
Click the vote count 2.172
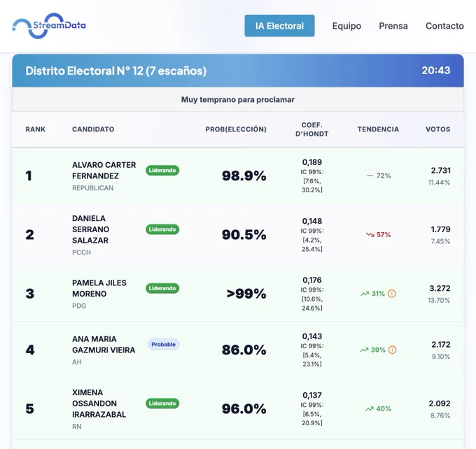441,344
